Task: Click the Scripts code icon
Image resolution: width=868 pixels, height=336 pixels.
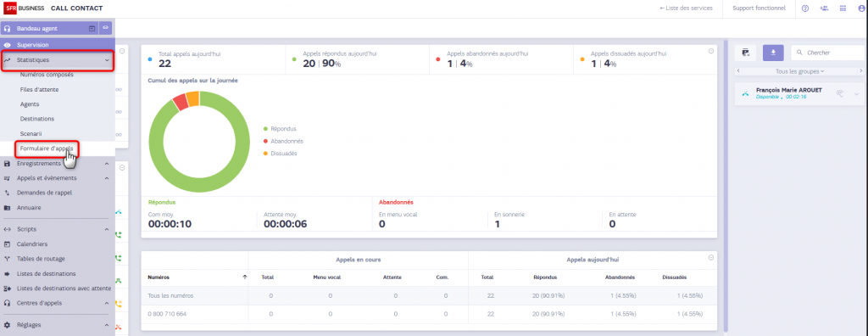Action: point(7,229)
